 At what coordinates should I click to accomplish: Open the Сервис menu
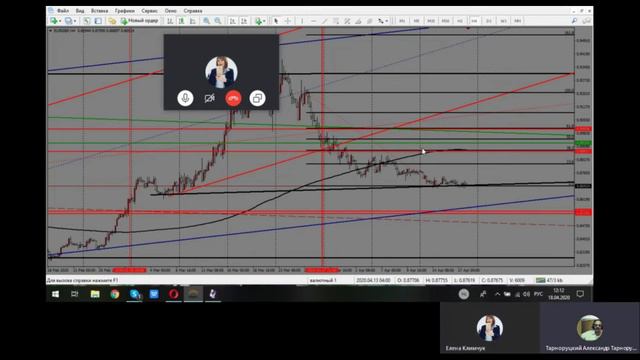(150, 11)
